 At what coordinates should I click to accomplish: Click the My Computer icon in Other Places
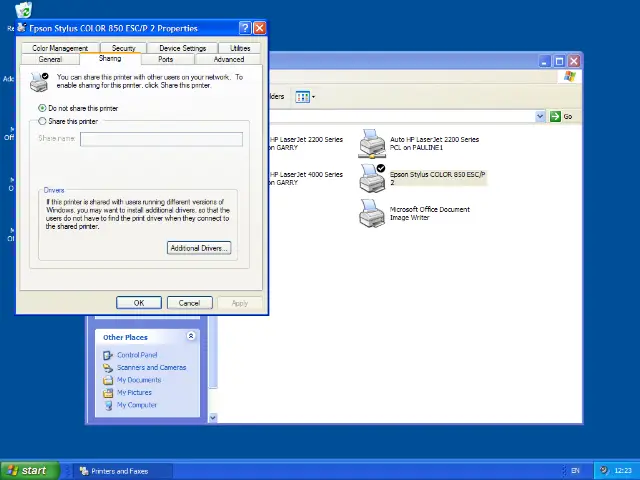[x=108, y=405]
